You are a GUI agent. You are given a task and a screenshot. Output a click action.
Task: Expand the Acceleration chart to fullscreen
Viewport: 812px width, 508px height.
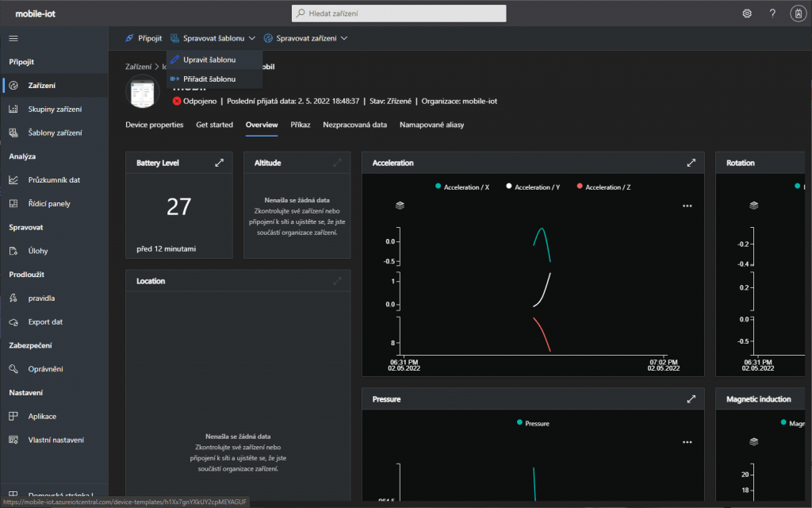(x=691, y=163)
